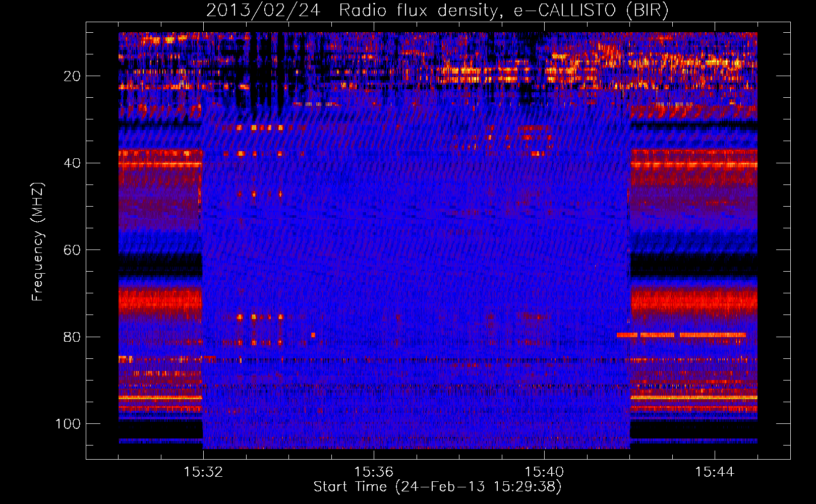Screen dimensions: 816x504
Task: Click the 15:44 time tick label
Action: [x=715, y=472]
